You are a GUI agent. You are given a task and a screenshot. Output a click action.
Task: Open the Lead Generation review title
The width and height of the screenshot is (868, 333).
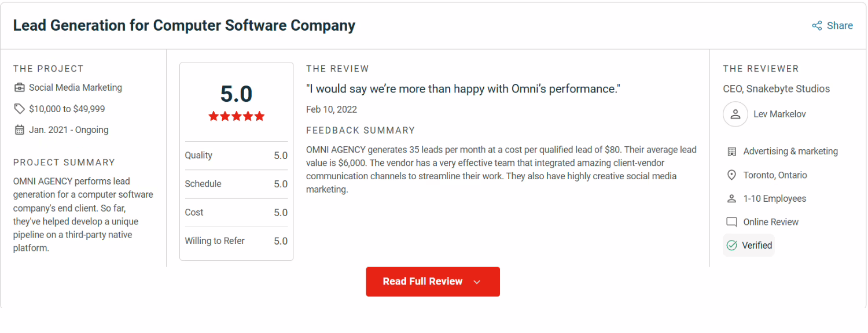pos(184,25)
